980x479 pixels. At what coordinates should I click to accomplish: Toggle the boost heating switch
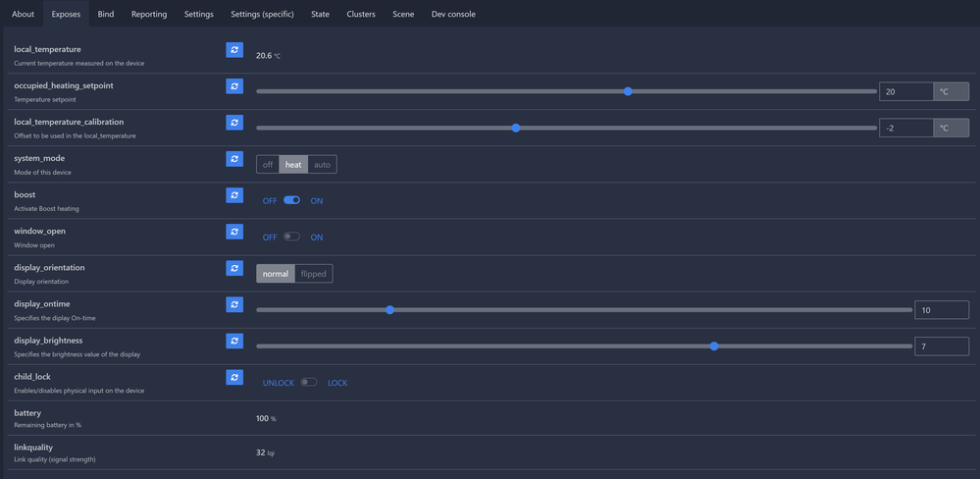[x=292, y=200]
